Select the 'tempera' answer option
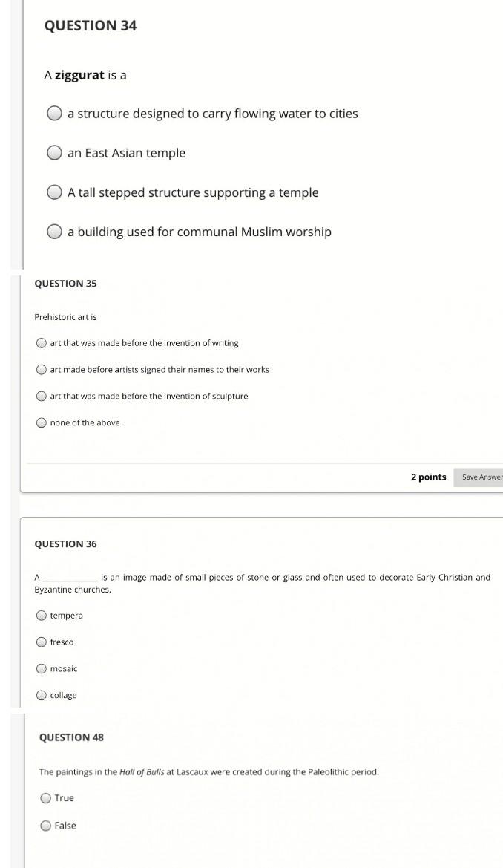The height and width of the screenshot is (868, 503). click(42, 616)
